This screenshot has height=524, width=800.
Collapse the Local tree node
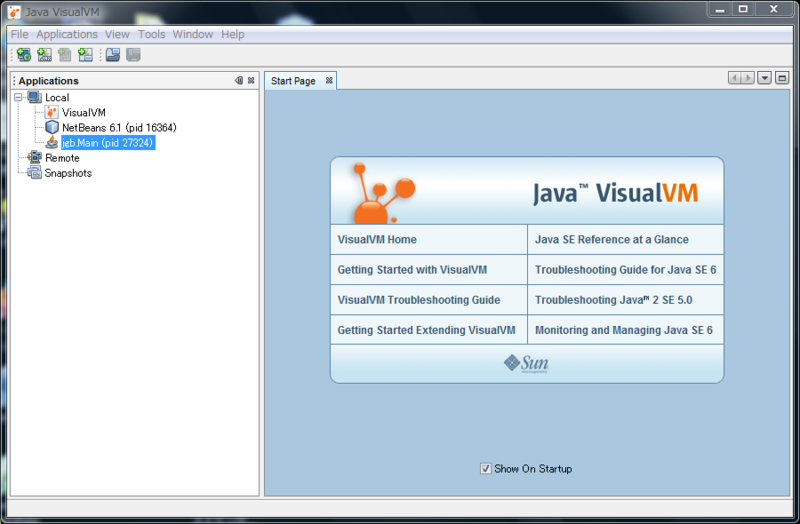point(18,97)
